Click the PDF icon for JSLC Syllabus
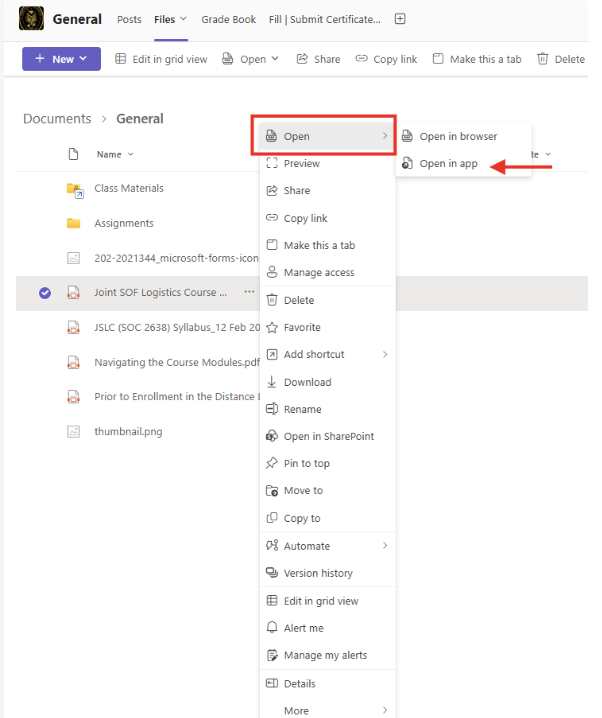602x718 pixels. coord(73,327)
